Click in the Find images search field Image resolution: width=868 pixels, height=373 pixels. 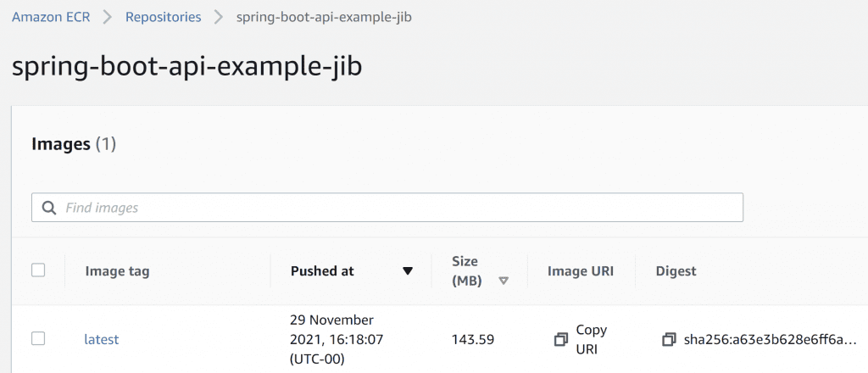point(398,208)
